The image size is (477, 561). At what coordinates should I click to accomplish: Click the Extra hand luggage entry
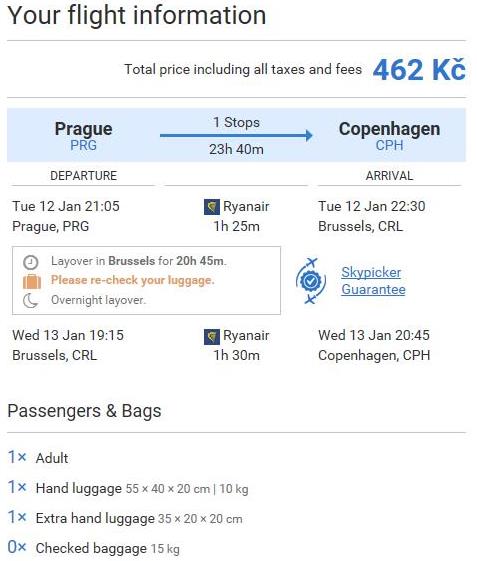click(125, 518)
